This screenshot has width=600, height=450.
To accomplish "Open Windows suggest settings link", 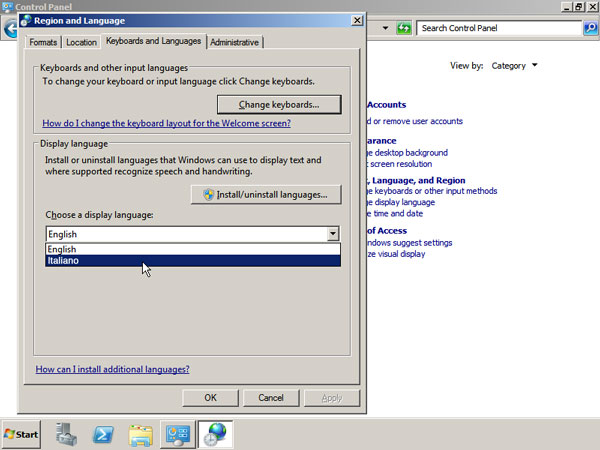I will (x=409, y=243).
